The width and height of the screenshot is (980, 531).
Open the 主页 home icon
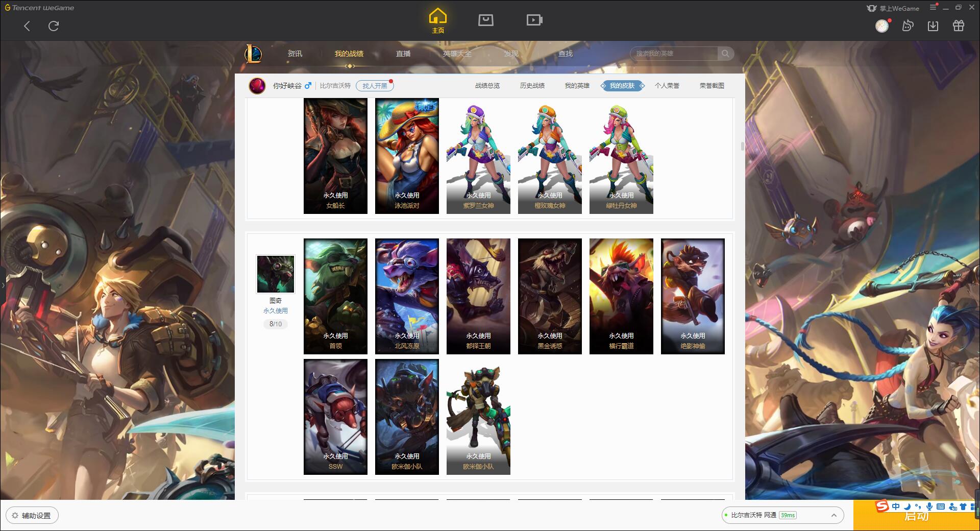pos(438,21)
